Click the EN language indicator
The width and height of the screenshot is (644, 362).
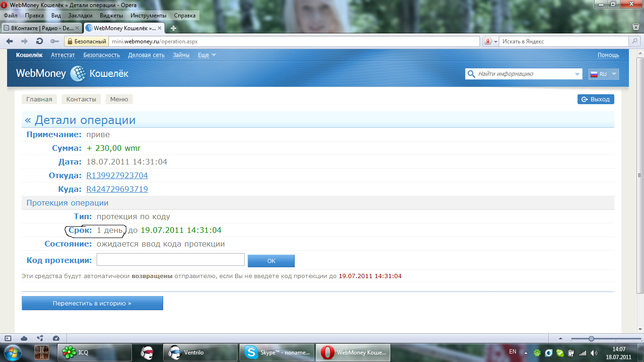(512, 352)
